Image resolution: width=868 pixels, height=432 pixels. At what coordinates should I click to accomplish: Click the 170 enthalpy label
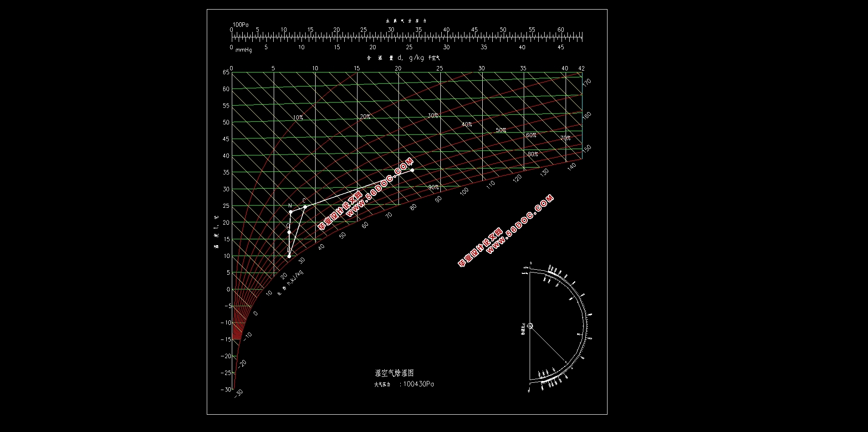(587, 82)
